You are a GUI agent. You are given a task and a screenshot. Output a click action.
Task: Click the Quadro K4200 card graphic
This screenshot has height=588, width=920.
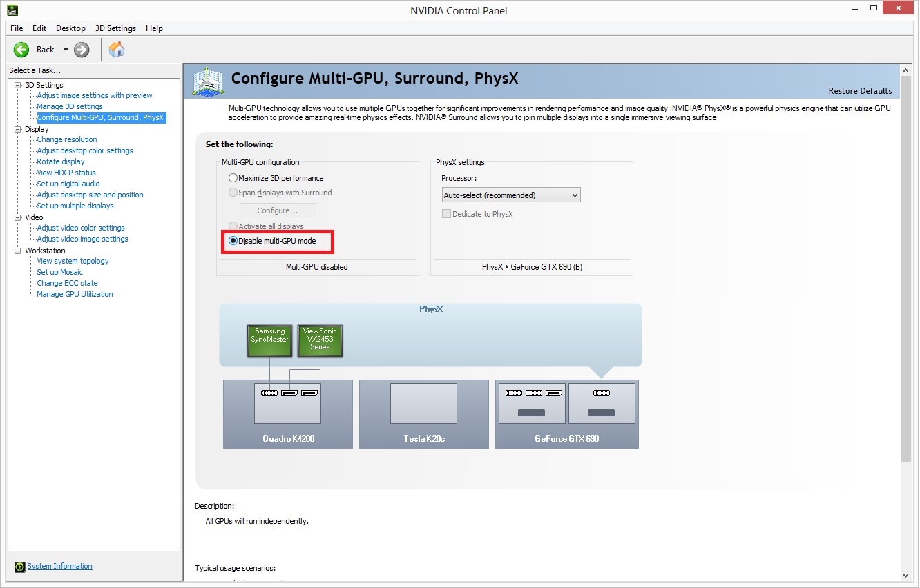(287, 413)
